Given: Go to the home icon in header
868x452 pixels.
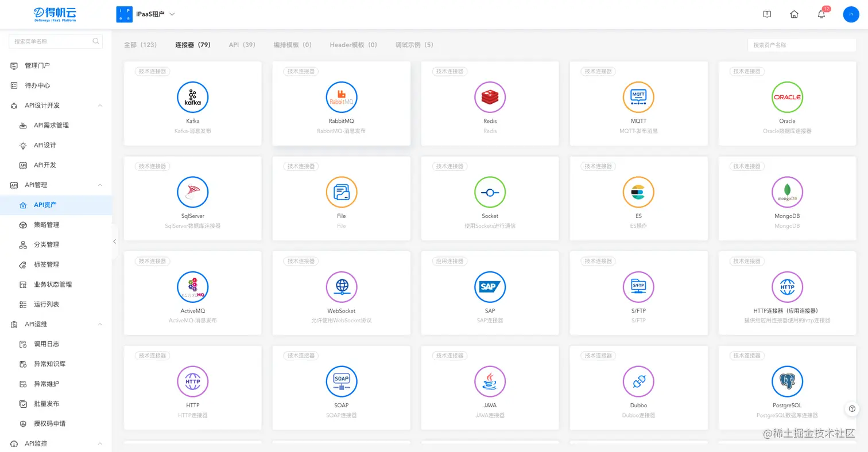Looking at the screenshot, I should (794, 14).
